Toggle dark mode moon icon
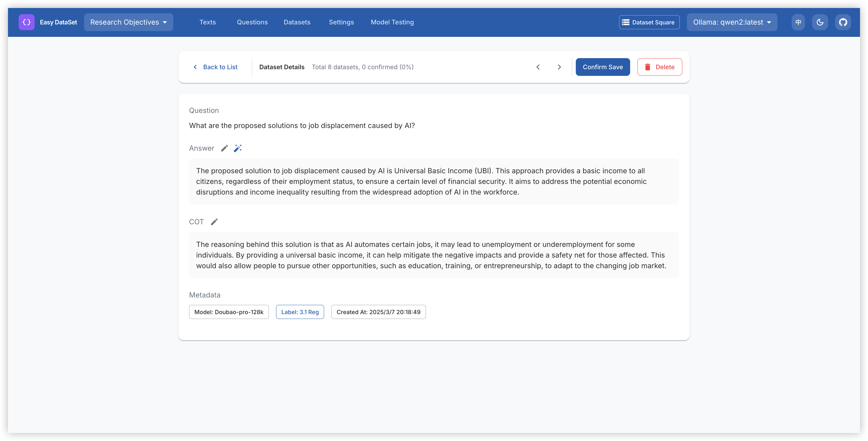868x441 pixels. click(820, 22)
